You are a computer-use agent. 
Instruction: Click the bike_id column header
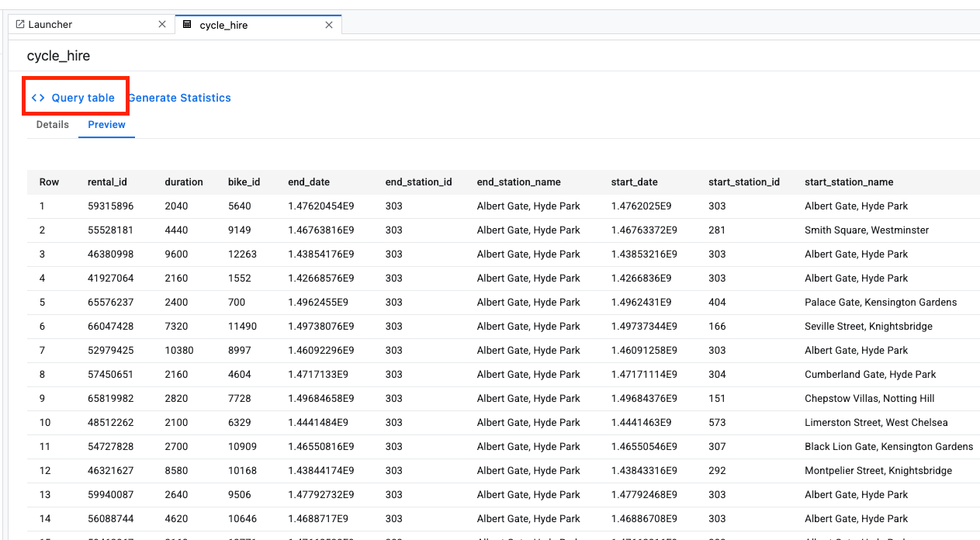point(244,182)
